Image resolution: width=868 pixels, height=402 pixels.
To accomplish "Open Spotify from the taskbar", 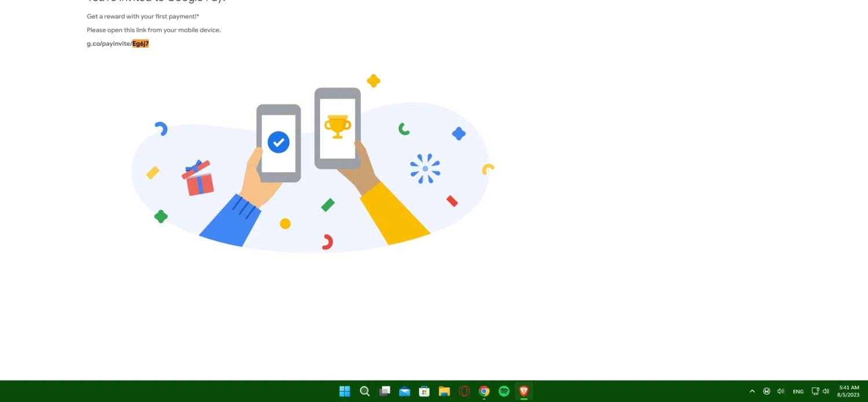I will (504, 391).
